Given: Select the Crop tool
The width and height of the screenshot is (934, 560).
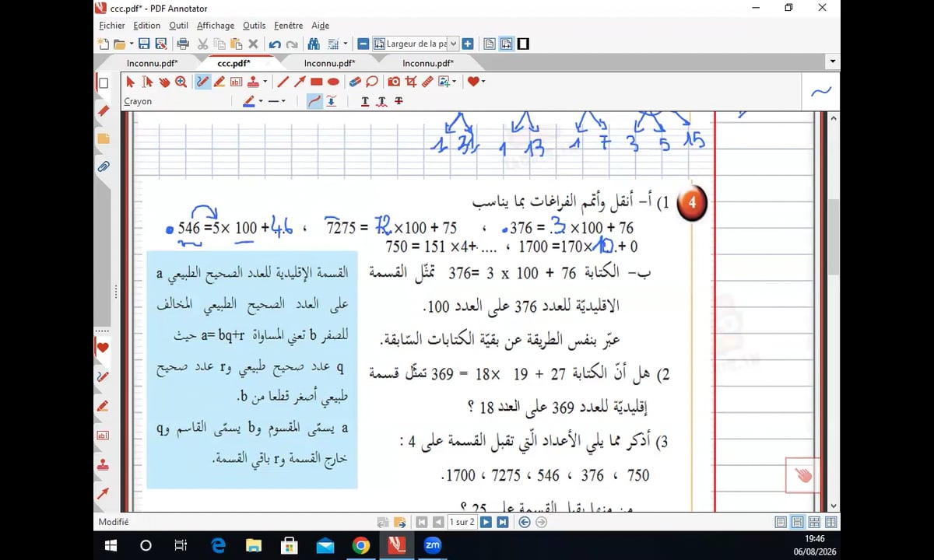Looking at the screenshot, I should point(411,82).
